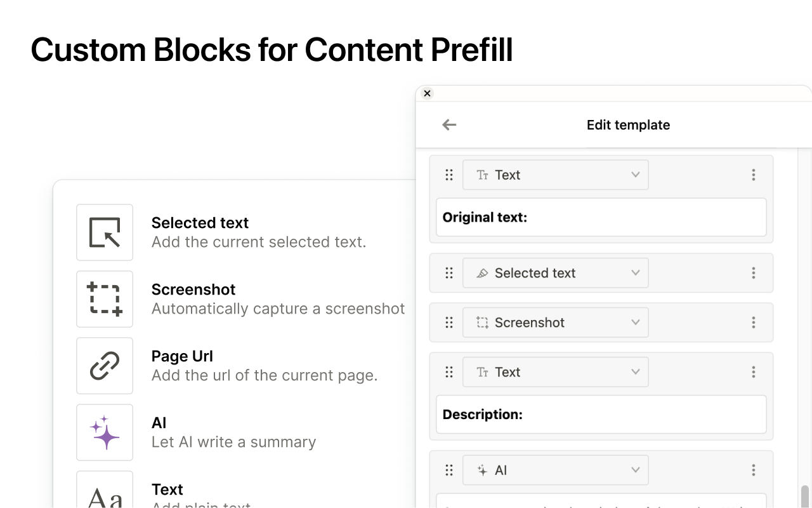Expand the Screenshot block type dropdown
The width and height of the screenshot is (812, 508).
pyautogui.click(x=556, y=323)
